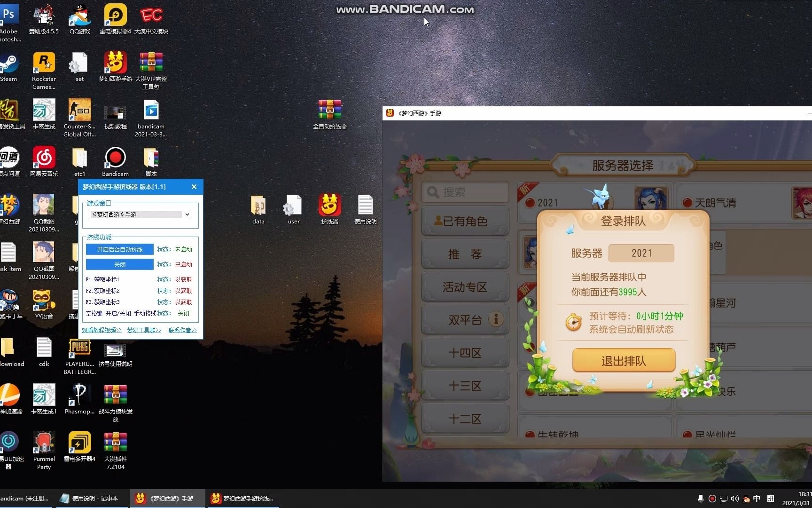Launch 雷电多开器4 desktop icon
The image size is (812, 508).
80,447
